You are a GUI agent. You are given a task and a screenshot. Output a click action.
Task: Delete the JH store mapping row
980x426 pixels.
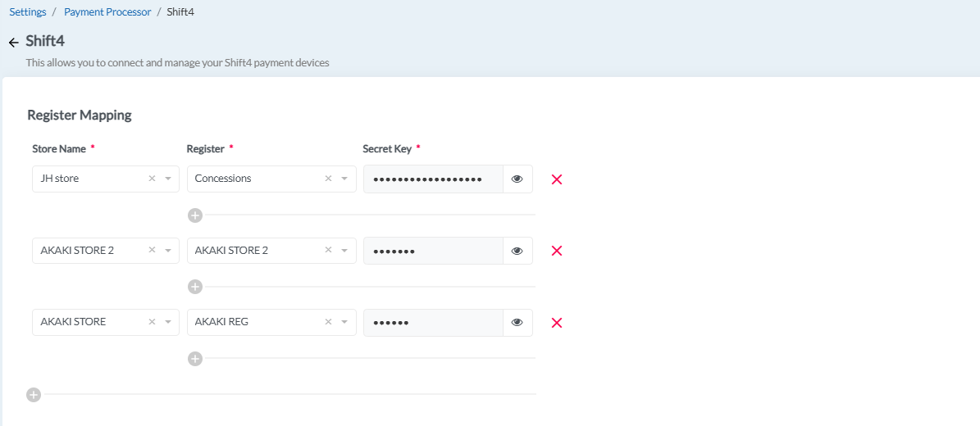[x=557, y=179]
